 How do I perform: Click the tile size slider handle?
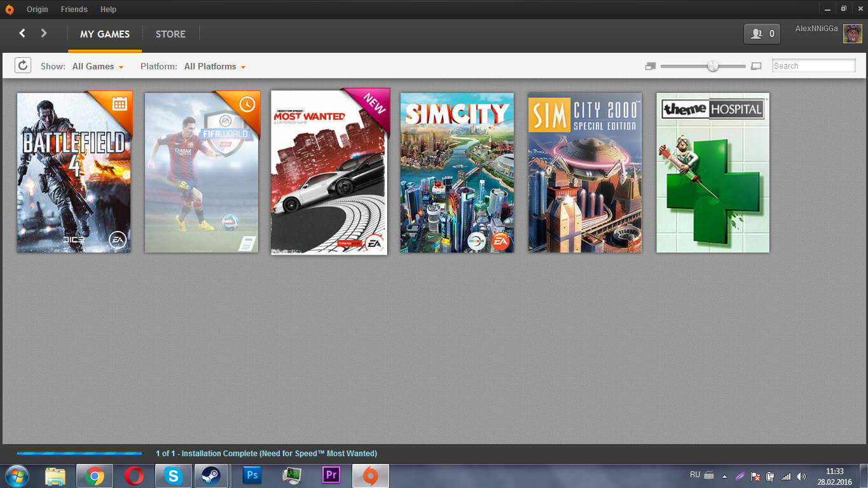[x=713, y=66]
